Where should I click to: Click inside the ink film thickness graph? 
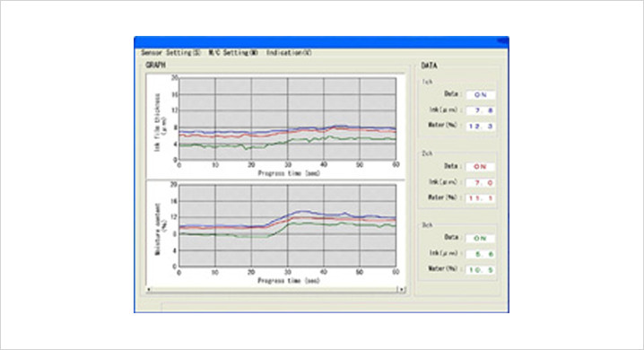click(x=288, y=118)
